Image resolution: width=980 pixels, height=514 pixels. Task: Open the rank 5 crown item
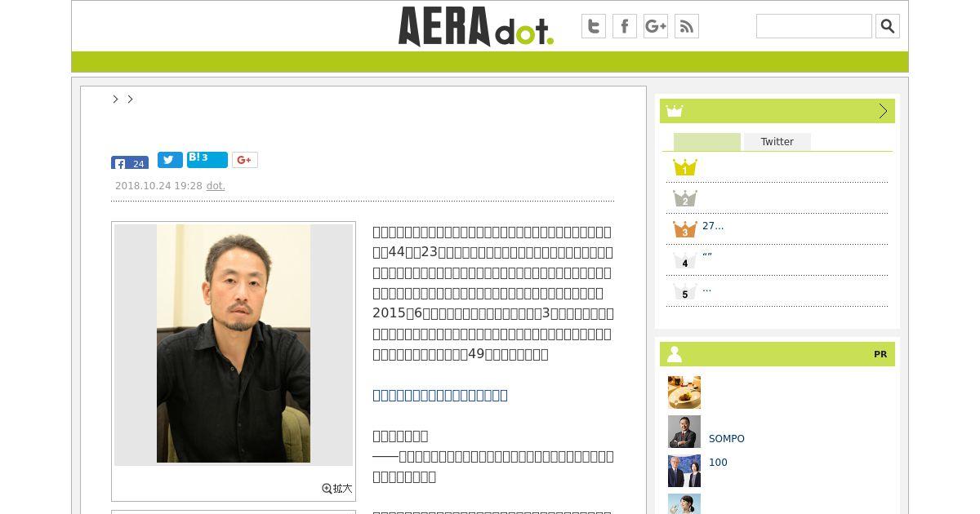(x=684, y=291)
